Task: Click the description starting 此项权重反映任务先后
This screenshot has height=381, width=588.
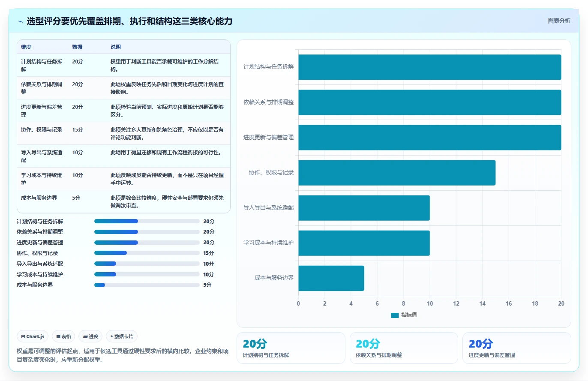Action: (x=167, y=88)
